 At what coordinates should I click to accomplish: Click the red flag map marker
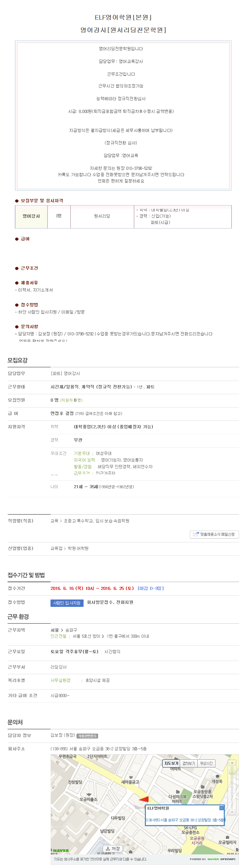coord(144,799)
